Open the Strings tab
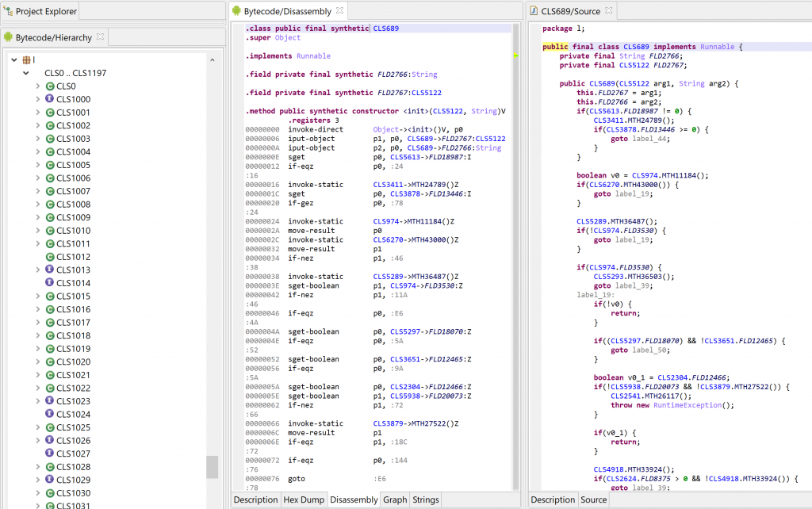This screenshot has width=812, height=509. pyautogui.click(x=426, y=499)
